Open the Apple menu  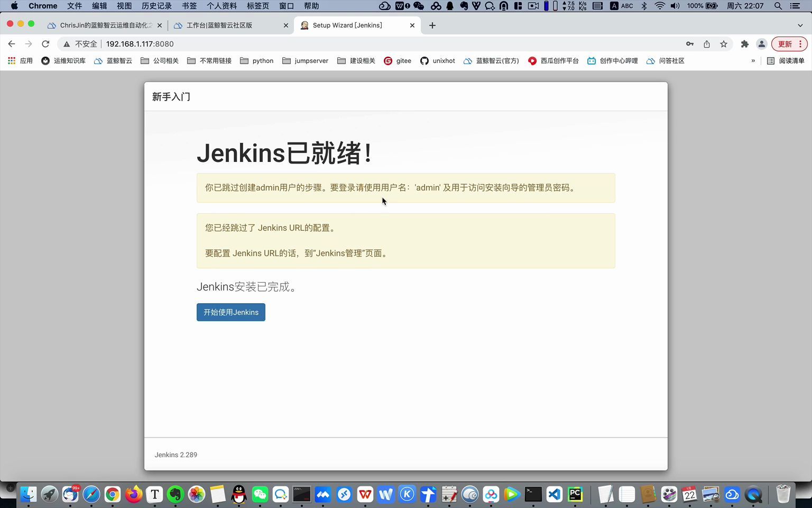pyautogui.click(x=14, y=6)
